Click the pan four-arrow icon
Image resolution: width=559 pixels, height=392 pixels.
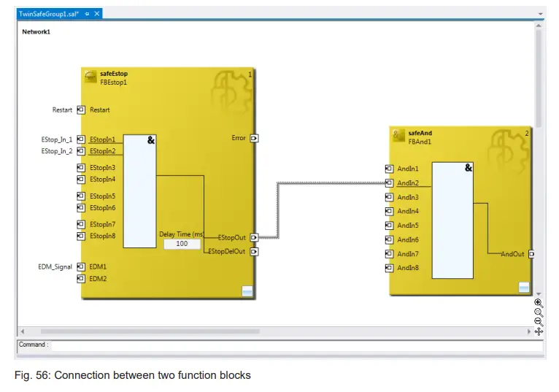pos(539,331)
